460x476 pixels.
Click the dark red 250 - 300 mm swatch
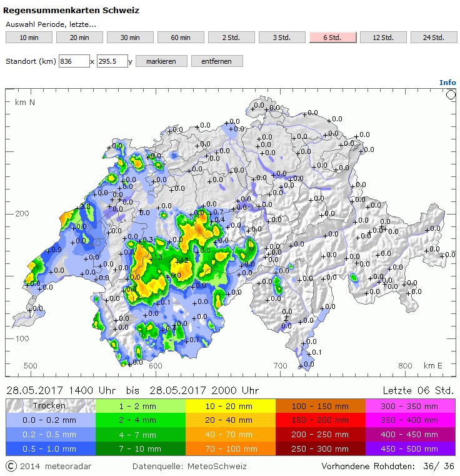tap(321, 448)
